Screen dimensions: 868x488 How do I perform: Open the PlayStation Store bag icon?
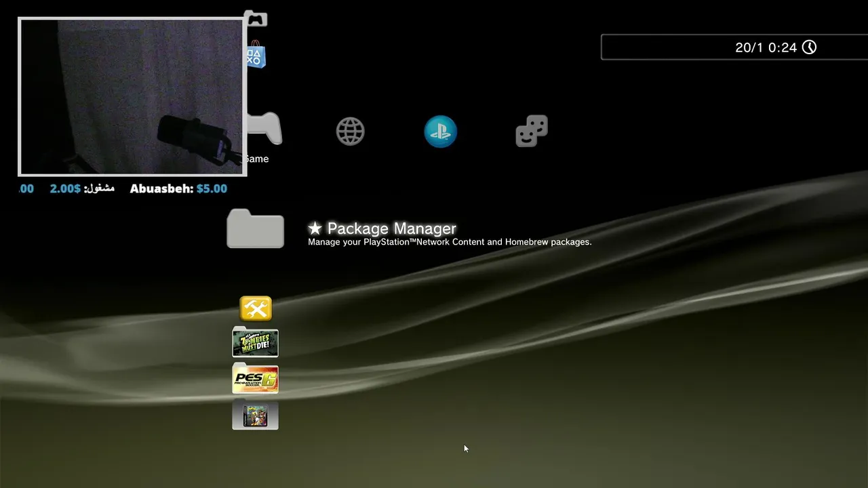point(256,55)
